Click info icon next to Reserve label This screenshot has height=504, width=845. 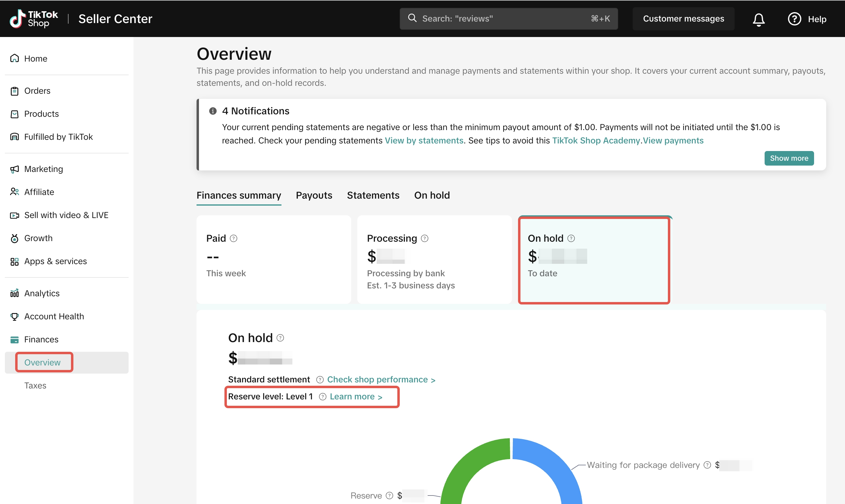coord(389,496)
